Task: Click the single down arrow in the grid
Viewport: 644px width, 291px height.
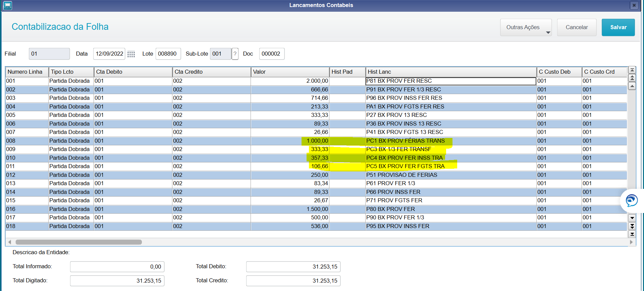Action: pyautogui.click(x=632, y=218)
